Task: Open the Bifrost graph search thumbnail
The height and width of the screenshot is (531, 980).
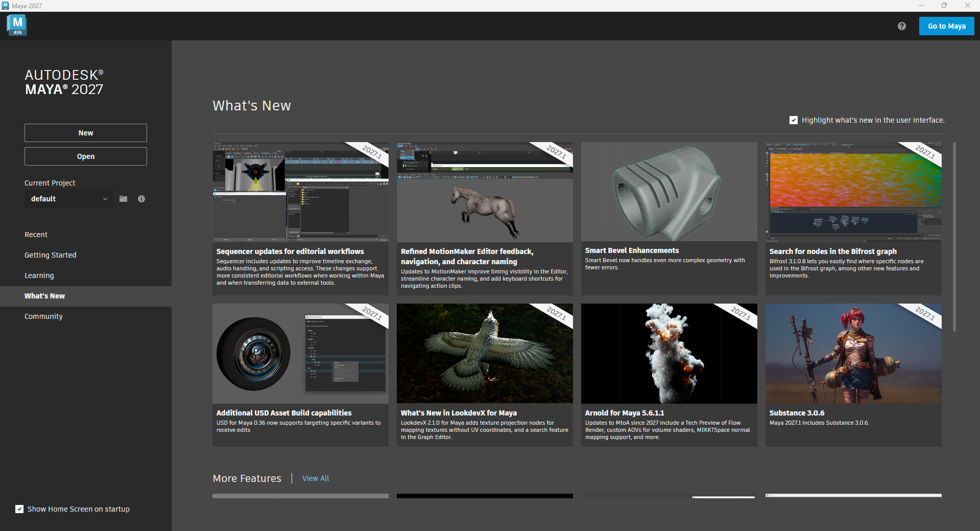Action: (x=853, y=192)
